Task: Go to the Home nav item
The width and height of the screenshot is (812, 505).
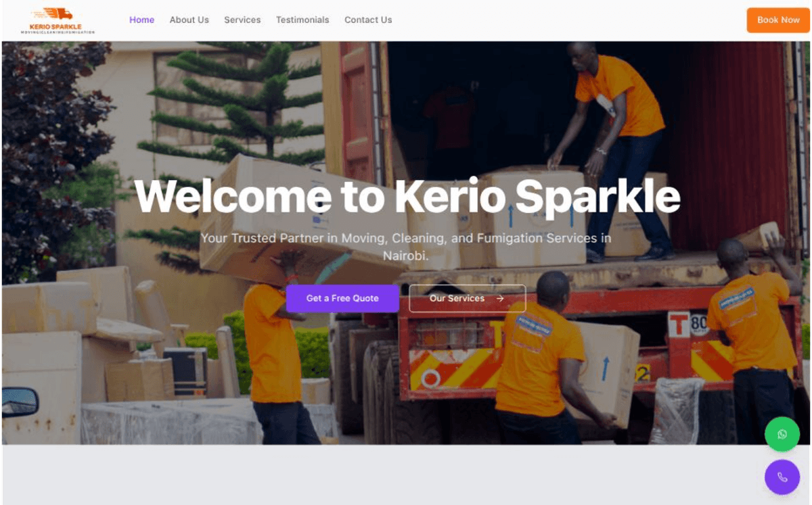Action: coord(142,20)
